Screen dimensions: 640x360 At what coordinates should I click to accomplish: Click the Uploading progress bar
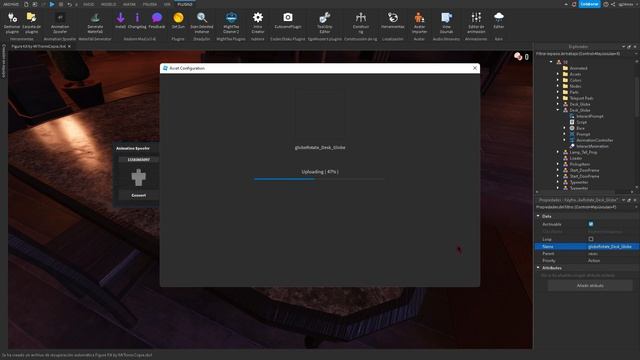(x=319, y=179)
